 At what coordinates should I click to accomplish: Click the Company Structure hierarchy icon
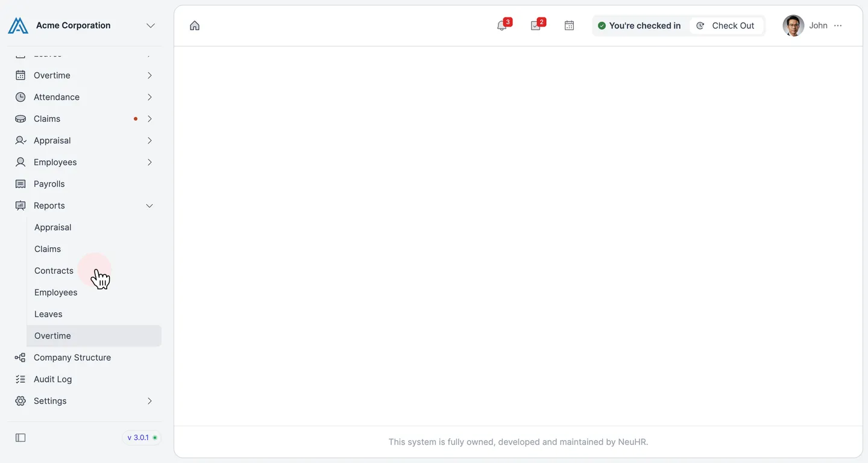(20, 357)
